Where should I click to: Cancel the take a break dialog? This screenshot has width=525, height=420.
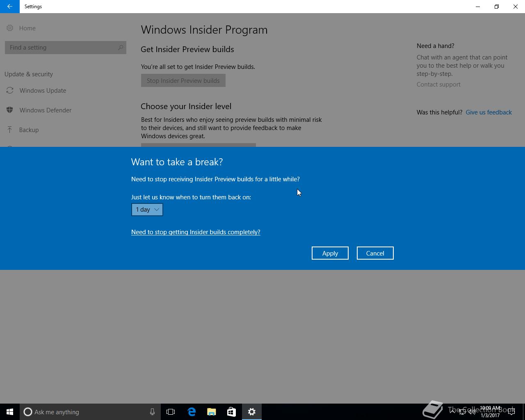[375, 253]
